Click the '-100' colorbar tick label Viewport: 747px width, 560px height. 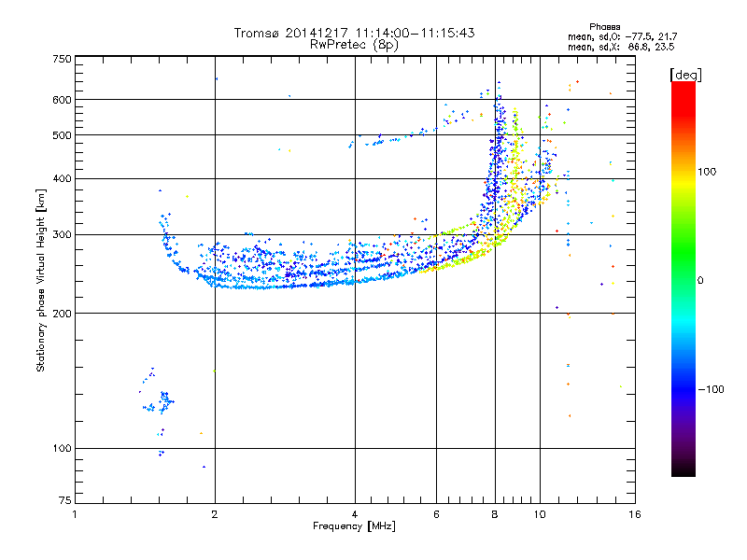[x=711, y=389]
